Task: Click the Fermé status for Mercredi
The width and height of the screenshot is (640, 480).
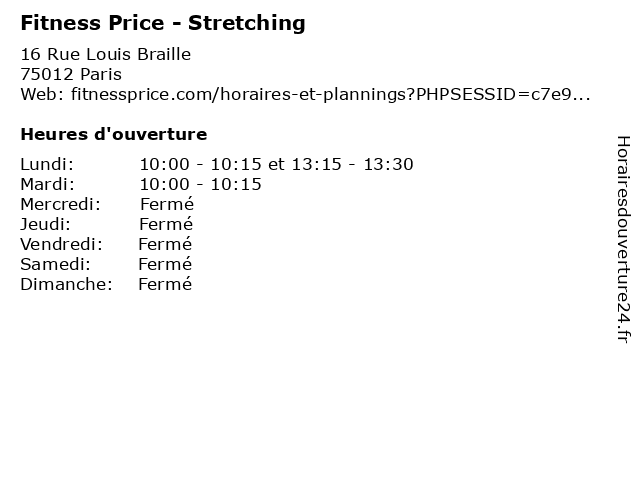Action: pyautogui.click(x=167, y=204)
